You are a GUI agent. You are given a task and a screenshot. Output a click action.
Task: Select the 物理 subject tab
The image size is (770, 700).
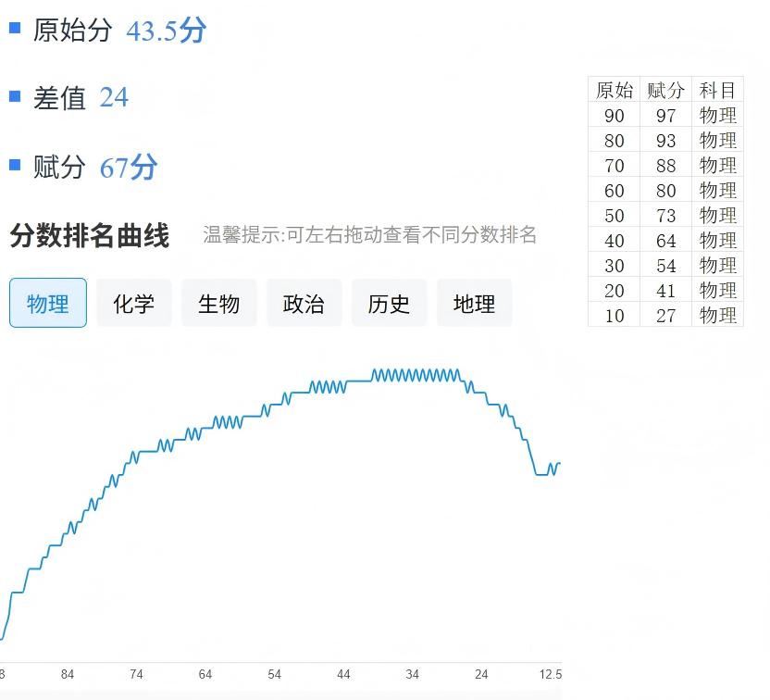coord(48,304)
